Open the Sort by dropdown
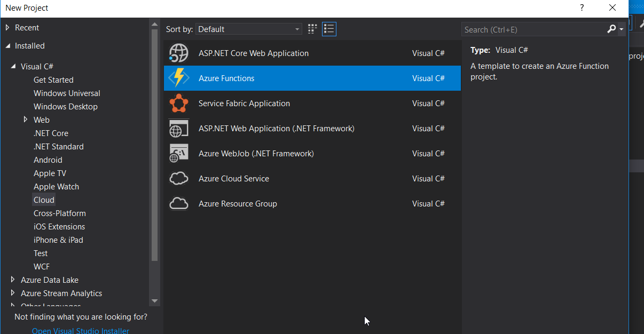The image size is (644, 334). [x=249, y=29]
